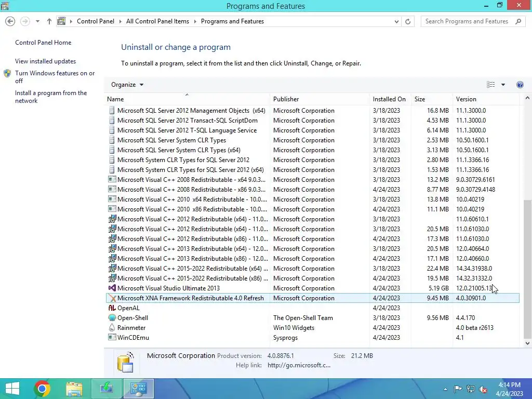532x399 pixels.
Task: Sort by the Version column header
Action: coord(486,99)
